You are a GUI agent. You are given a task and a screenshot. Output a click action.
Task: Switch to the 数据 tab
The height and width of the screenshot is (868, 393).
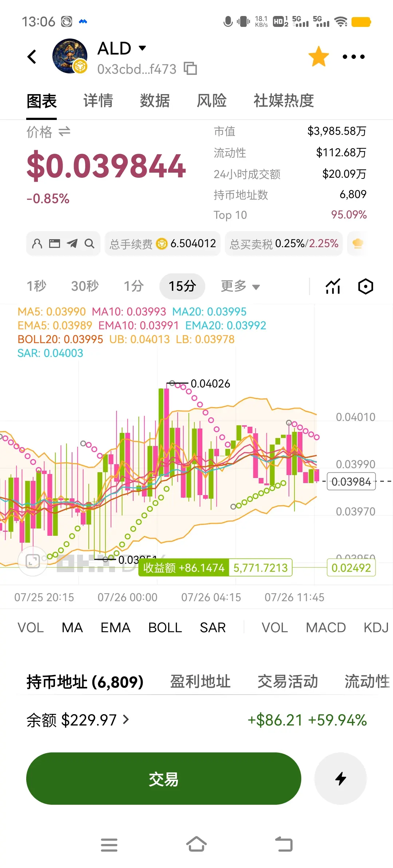pos(155,101)
